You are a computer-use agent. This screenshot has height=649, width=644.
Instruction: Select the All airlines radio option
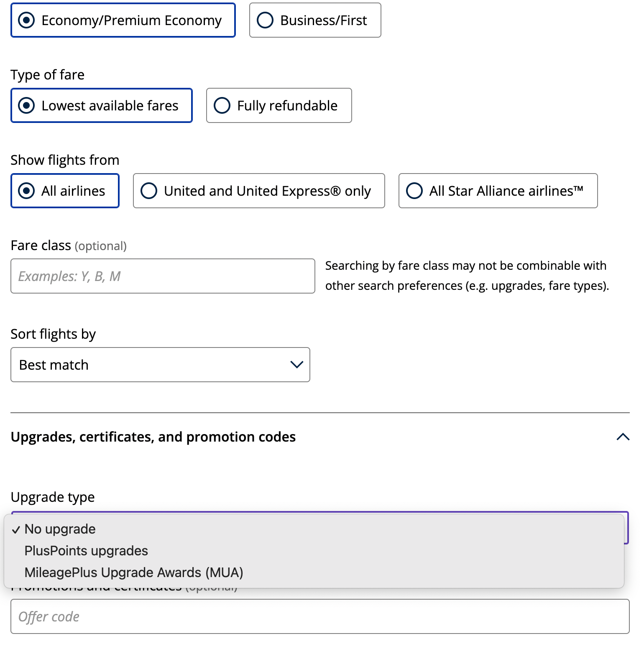click(x=27, y=191)
